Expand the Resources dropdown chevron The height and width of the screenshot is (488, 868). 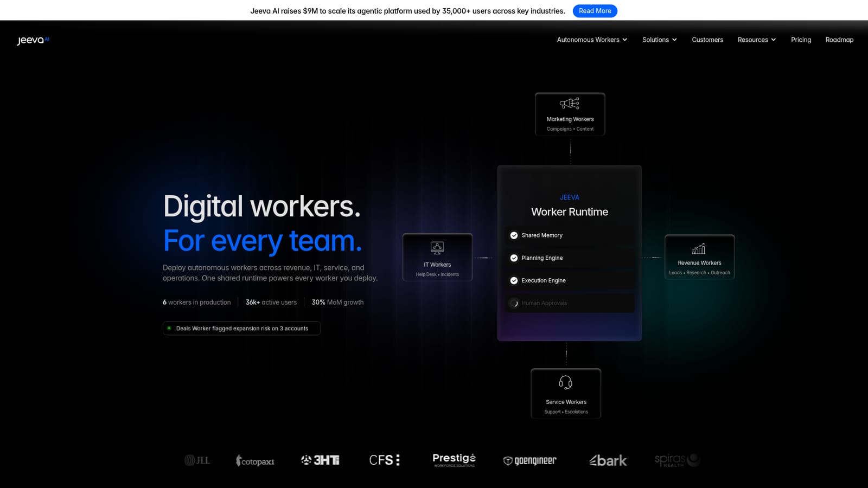point(774,40)
